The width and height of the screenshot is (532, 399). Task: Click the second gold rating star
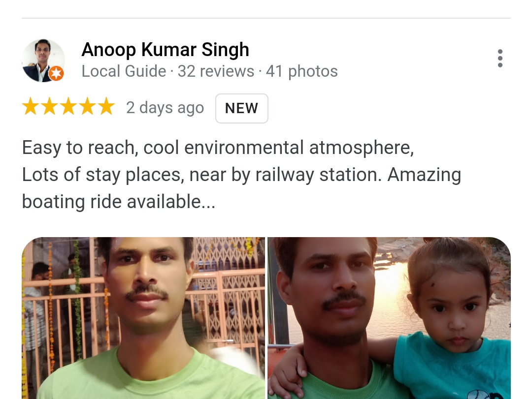pyautogui.click(x=50, y=106)
